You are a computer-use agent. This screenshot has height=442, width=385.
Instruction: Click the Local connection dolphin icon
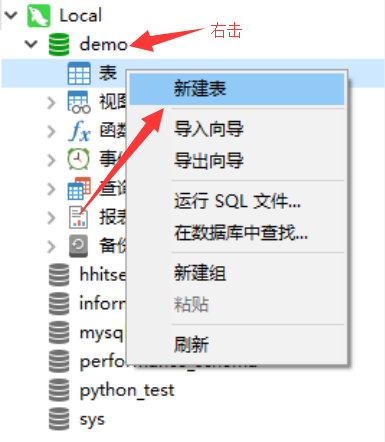point(39,15)
